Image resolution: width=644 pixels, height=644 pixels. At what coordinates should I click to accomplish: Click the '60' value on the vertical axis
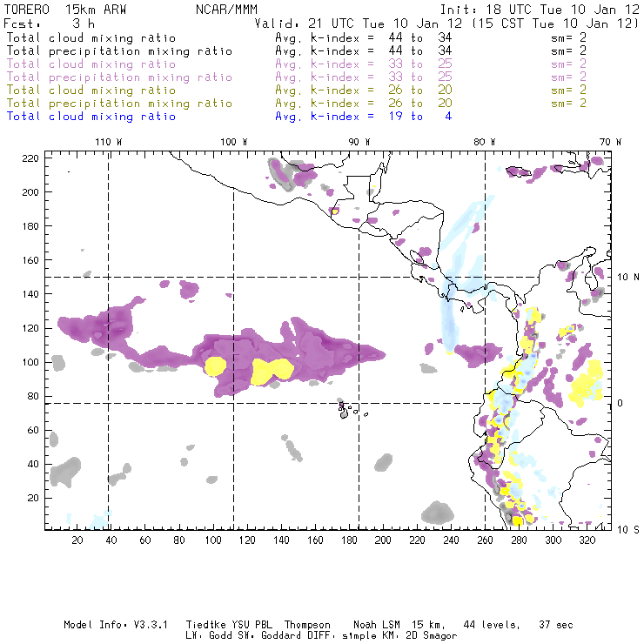[33, 430]
